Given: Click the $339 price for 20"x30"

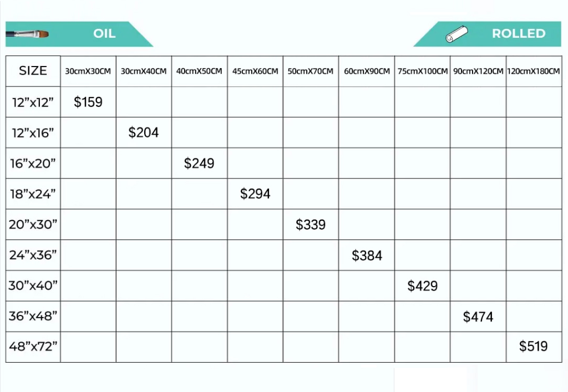Looking at the screenshot, I should [311, 225].
